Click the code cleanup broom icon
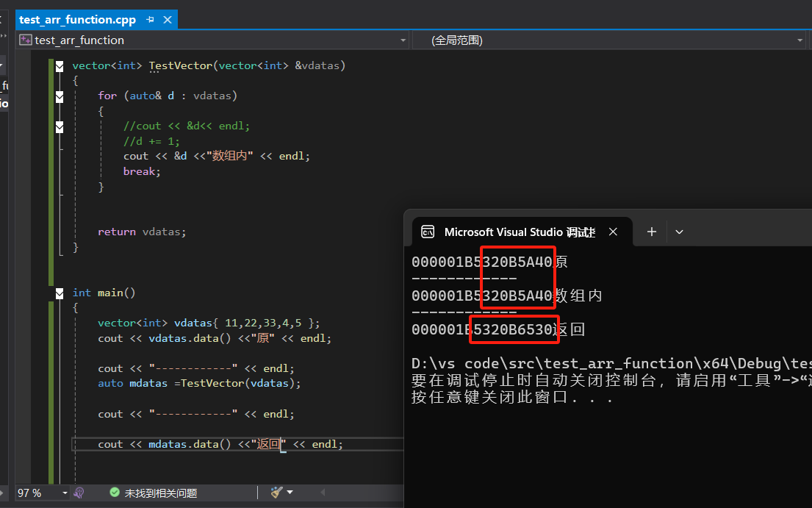 pos(276,493)
